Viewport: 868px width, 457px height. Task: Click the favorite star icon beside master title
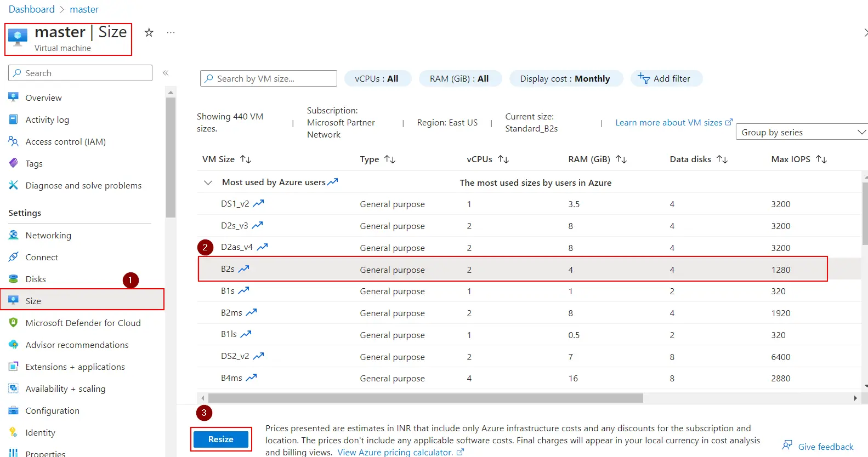coord(149,33)
